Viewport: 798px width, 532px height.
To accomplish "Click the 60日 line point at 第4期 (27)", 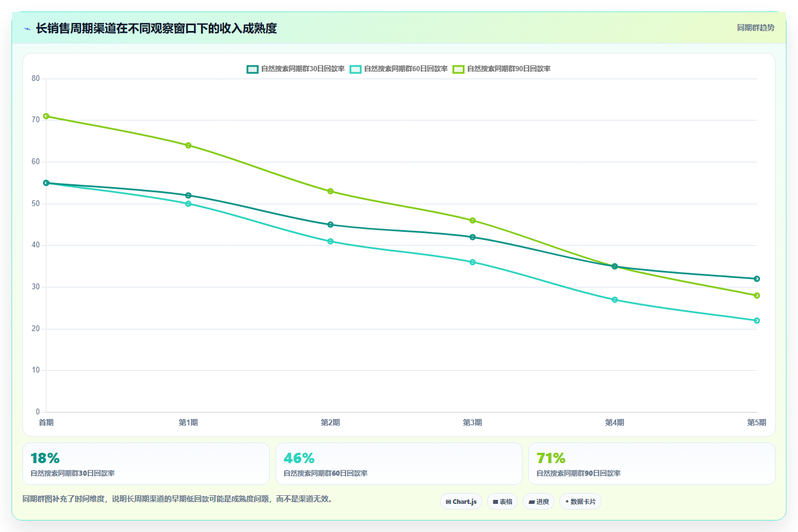I will pyautogui.click(x=615, y=300).
